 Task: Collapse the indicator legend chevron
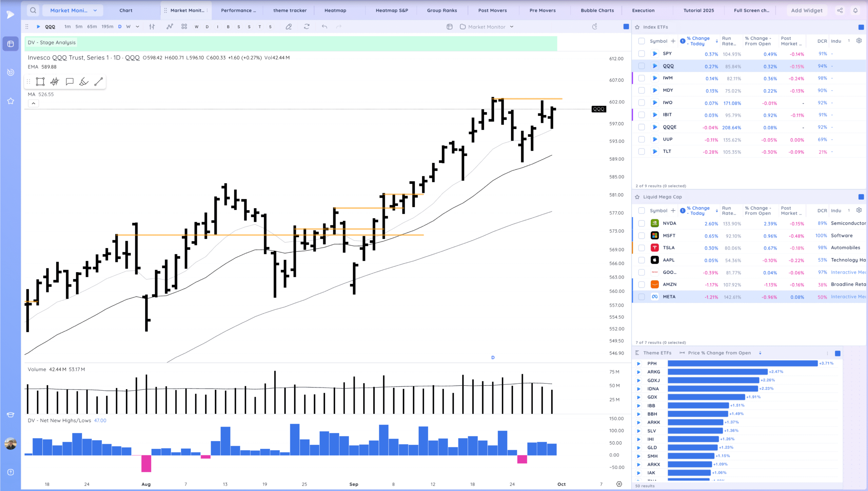[x=34, y=103]
